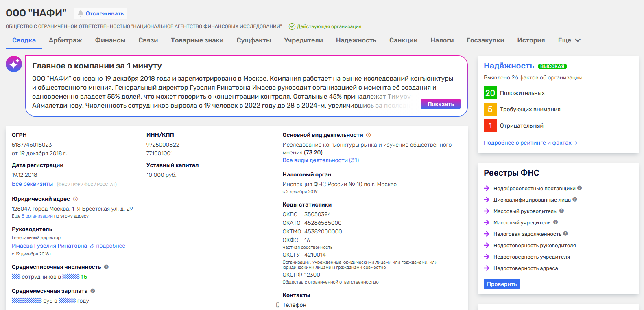Click help icon beside Дисквалифицированные лица
The height and width of the screenshot is (310, 644).
coord(575,200)
